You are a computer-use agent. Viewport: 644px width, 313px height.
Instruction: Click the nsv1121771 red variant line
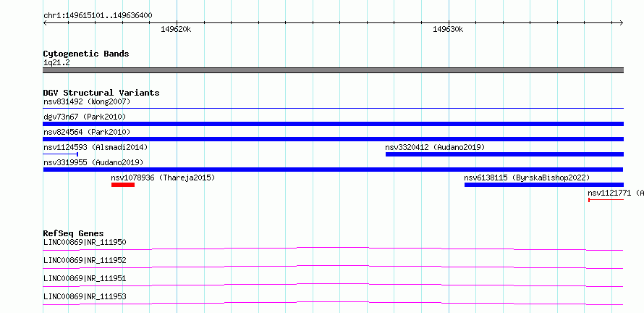[606, 200]
